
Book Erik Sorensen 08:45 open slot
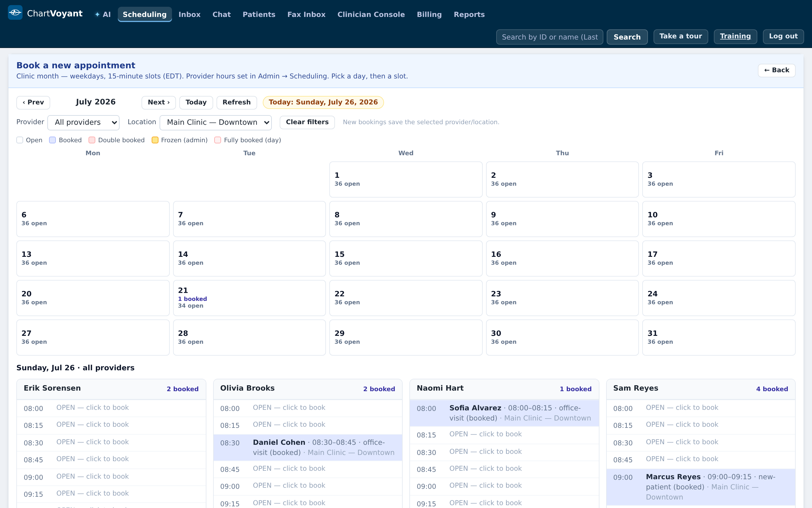[111, 460]
